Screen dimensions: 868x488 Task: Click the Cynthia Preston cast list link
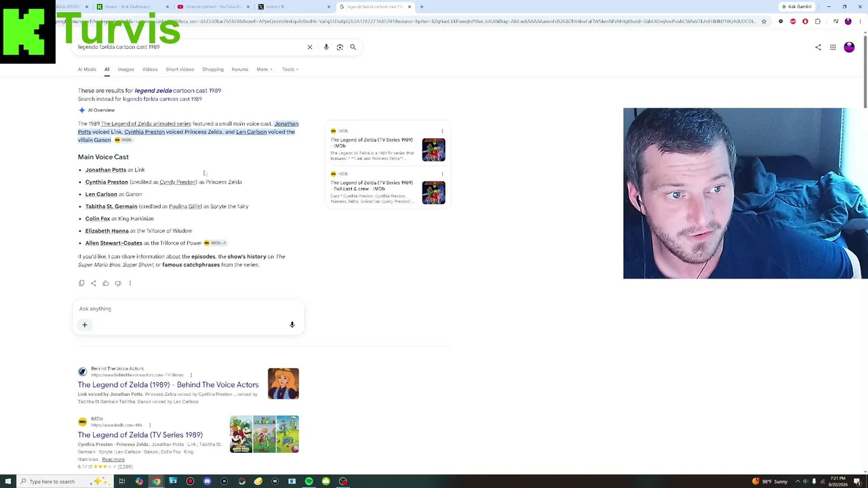coord(106,182)
